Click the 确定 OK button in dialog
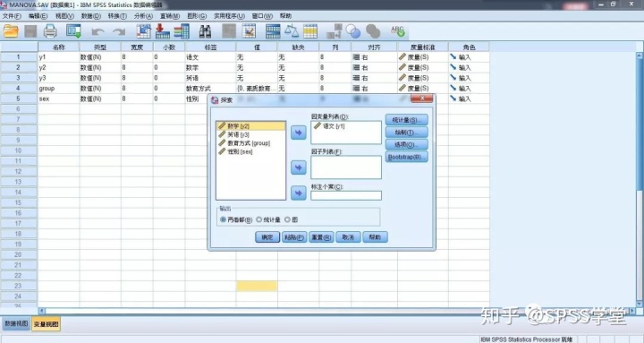Viewport: 644px width, 343px height. (267, 237)
